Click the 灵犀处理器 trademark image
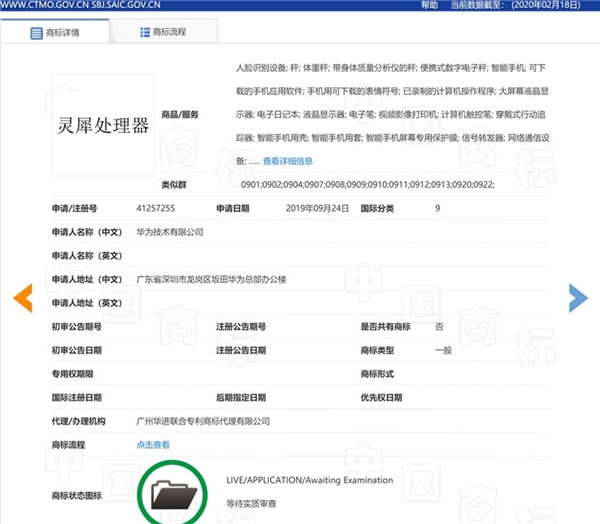Screen dimensions: 600x524 [103, 129]
